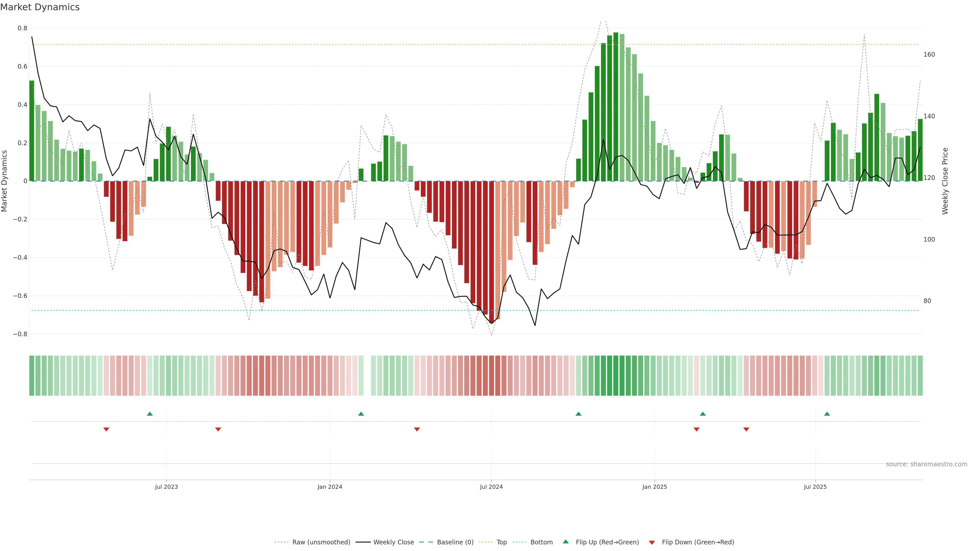Hide the Bottom threshold line via legend
Image resolution: width=980 pixels, height=551 pixels.
pos(541,542)
